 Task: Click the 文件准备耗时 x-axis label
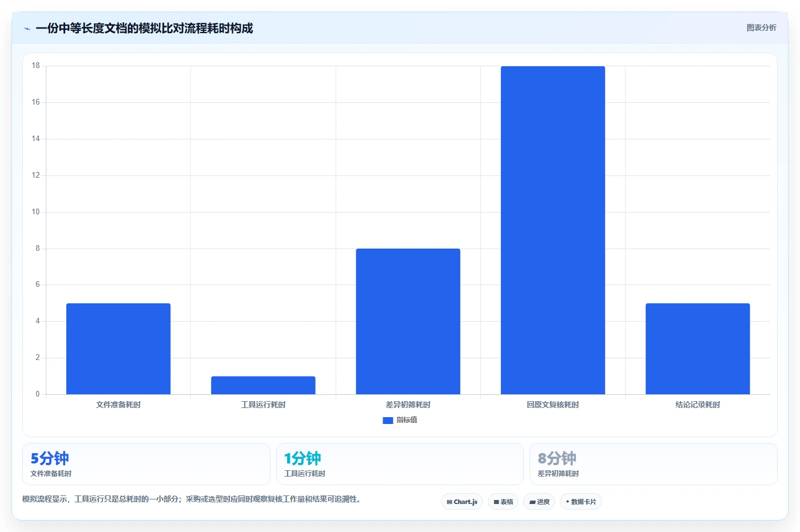coord(118,405)
